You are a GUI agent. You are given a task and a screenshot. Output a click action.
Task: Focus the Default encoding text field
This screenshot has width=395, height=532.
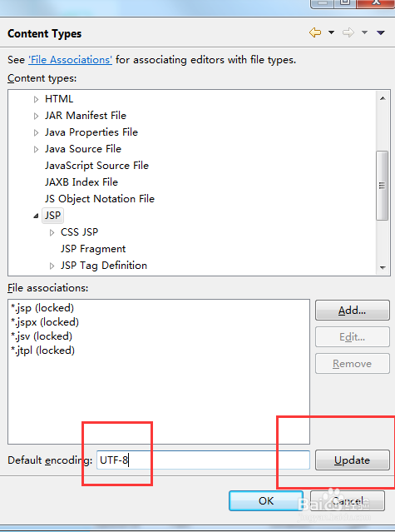(203, 460)
